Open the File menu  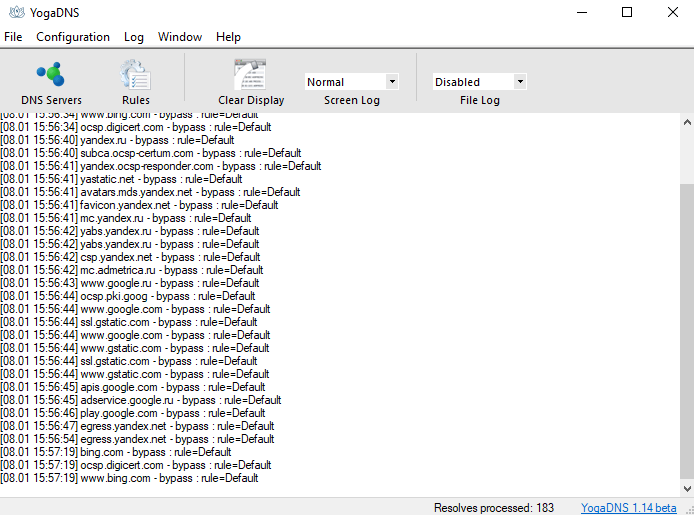point(13,37)
